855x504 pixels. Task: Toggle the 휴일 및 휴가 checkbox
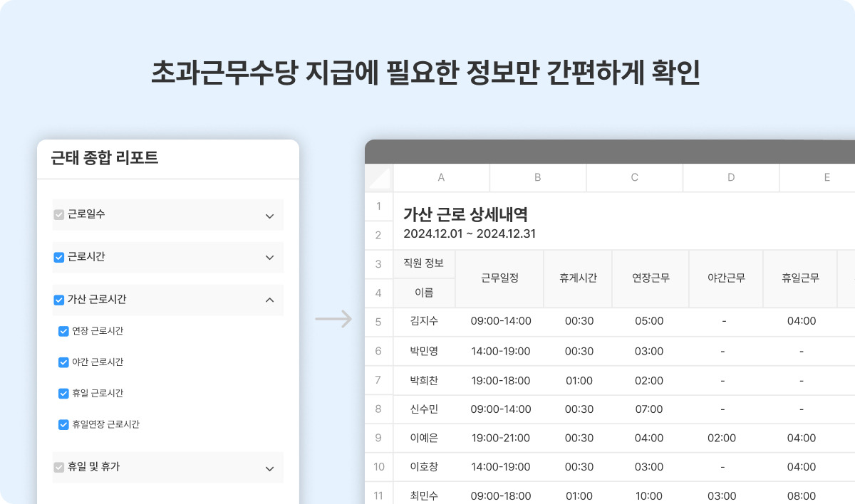pyautogui.click(x=59, y=468)
